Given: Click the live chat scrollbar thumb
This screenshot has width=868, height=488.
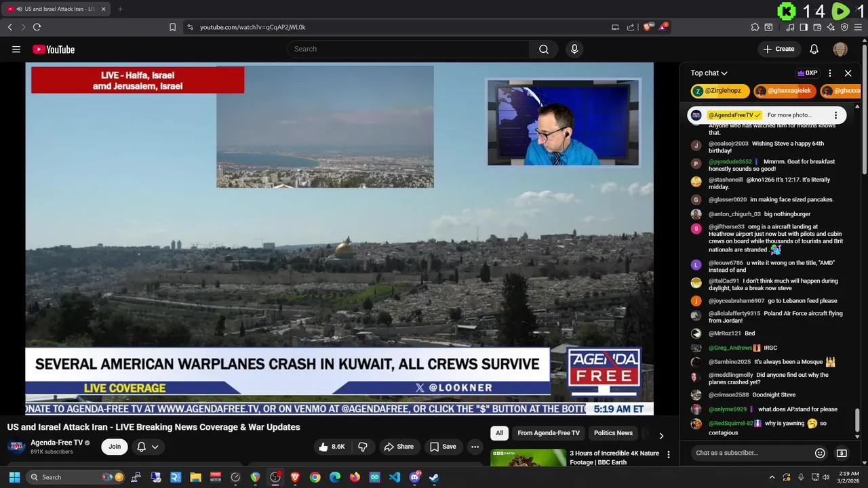Looking at the screenshot, I should pyautogui.click(x=857, y=420).
